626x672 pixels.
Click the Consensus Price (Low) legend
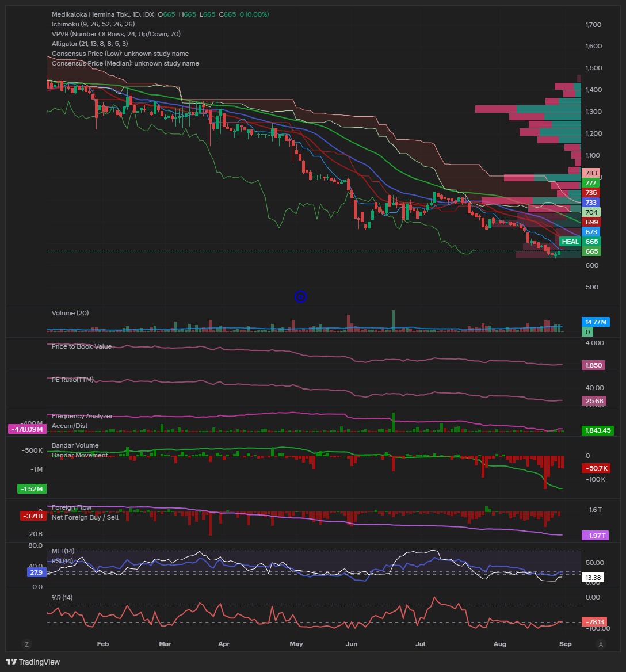[x=120, y=54]
